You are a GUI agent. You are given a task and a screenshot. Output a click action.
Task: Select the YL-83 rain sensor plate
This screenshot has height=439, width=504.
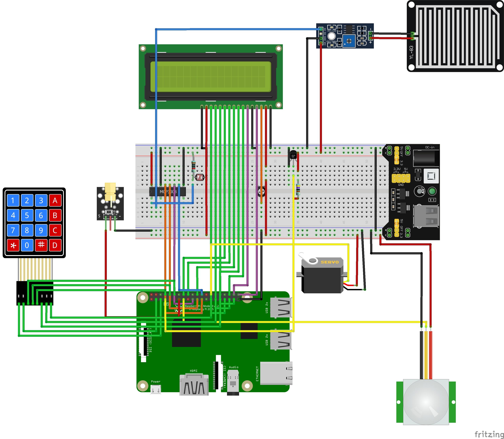point(455,36)
